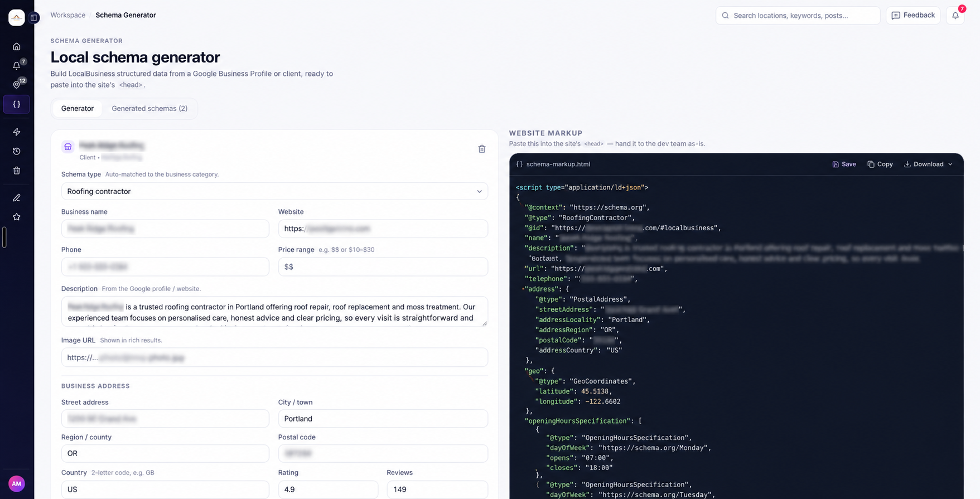Click the Image URL input field
The height and width of the screenshot is (499, 980).
[274, 357]
